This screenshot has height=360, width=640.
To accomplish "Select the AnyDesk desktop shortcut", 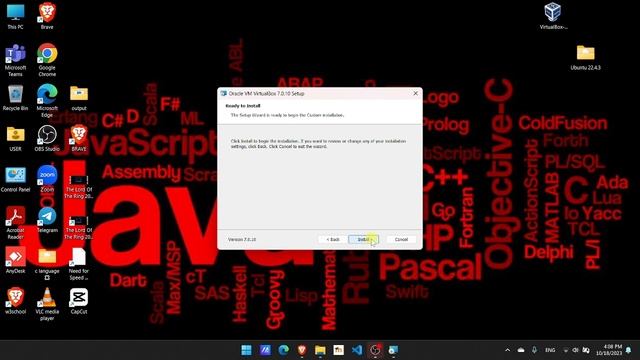I will pyautogui.click(x=16, y=260).
